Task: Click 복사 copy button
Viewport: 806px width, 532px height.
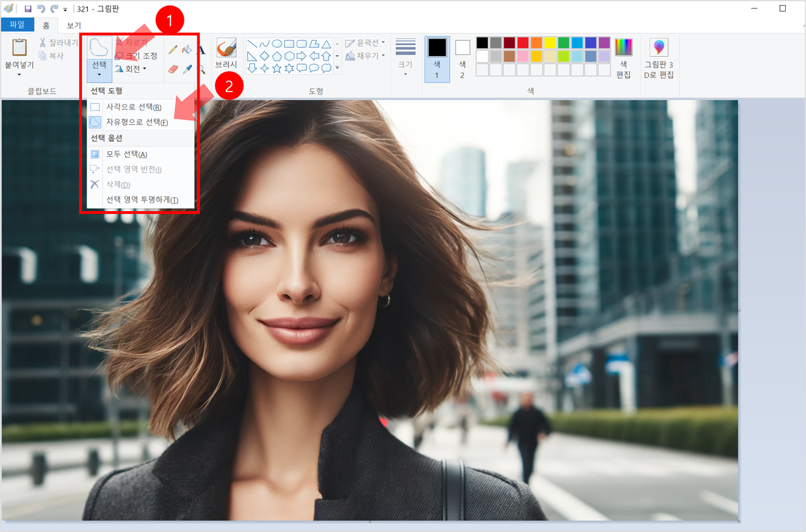Action: [51, 56]
